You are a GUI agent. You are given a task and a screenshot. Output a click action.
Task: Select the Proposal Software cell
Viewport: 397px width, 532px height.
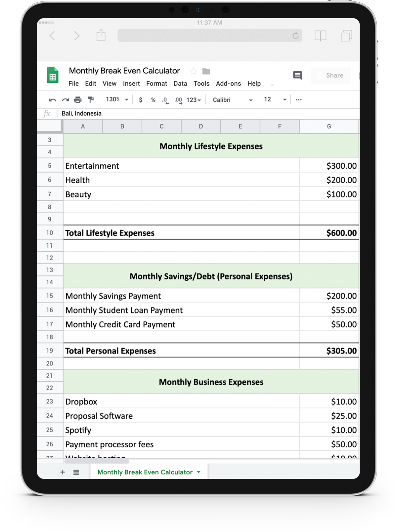coord(181,416)
